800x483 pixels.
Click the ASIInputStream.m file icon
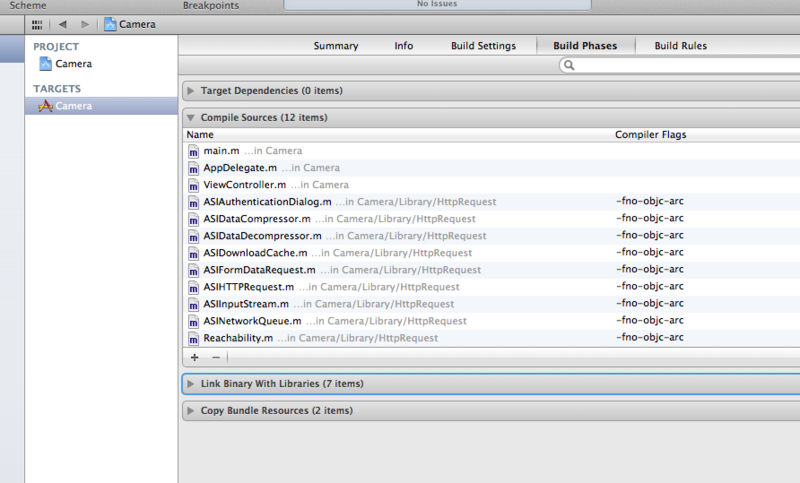[193, 304]
